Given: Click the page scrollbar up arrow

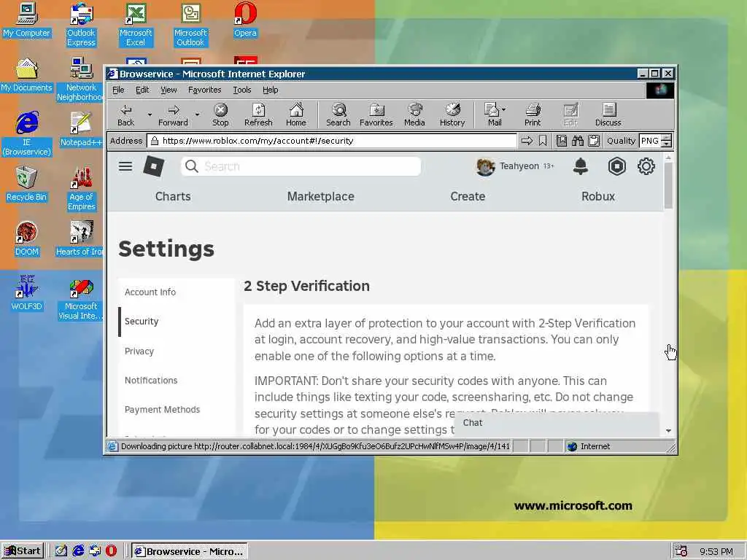Looking at the screenshot, I should tap(668, 157).
